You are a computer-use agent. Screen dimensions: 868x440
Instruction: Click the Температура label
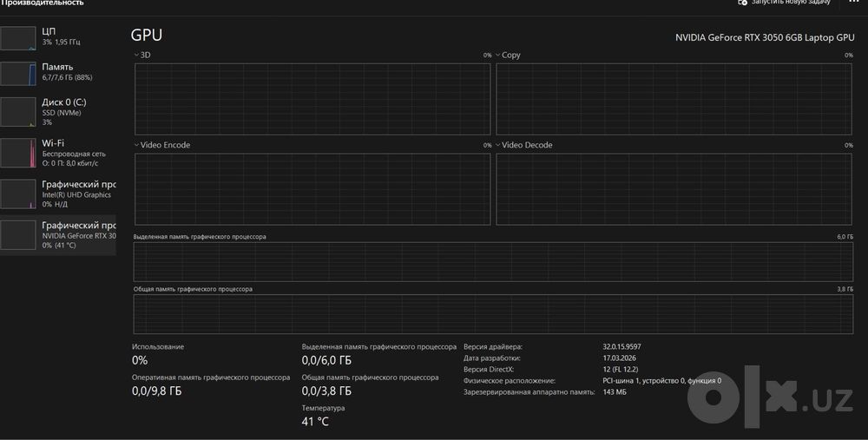(x=323, y=408)
